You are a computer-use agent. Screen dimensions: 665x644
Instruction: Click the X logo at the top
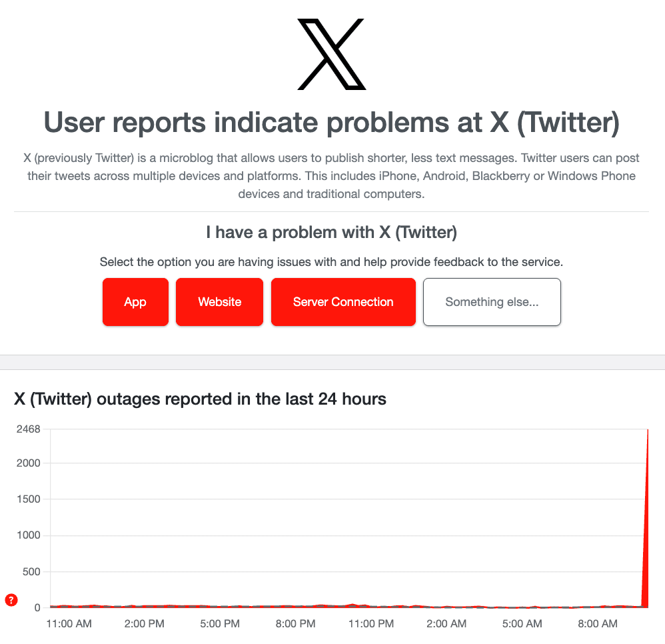(331, 55)
